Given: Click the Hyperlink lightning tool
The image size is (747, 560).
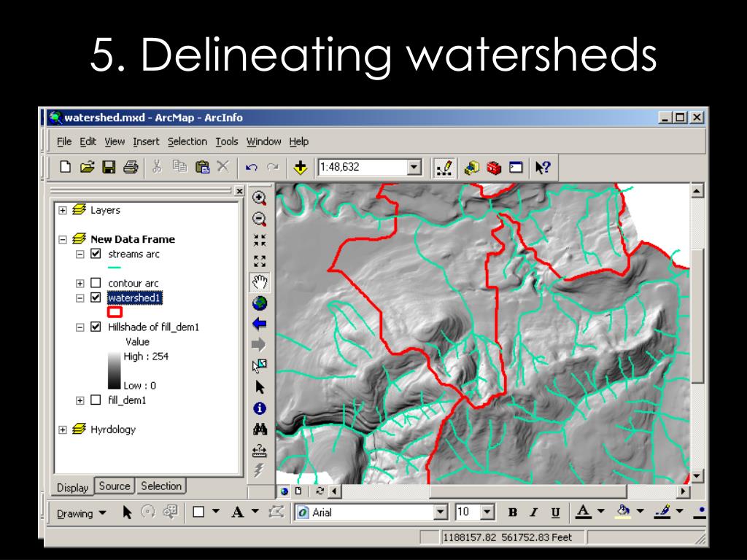Looking at the screenshot, I should tap(259, 470).
